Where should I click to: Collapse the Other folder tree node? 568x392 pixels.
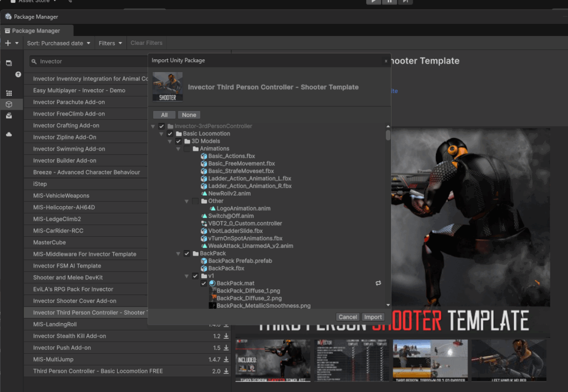[186, 201]
